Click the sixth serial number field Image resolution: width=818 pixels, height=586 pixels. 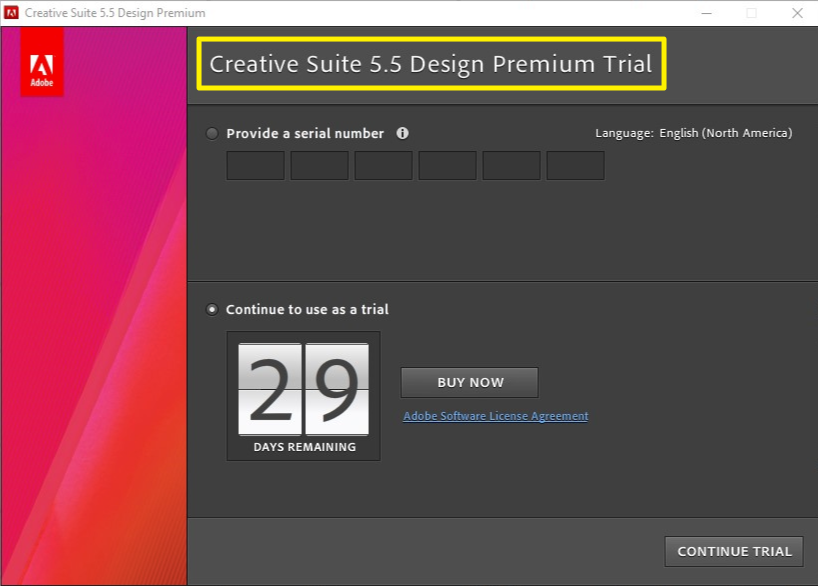tap(575, 165)
